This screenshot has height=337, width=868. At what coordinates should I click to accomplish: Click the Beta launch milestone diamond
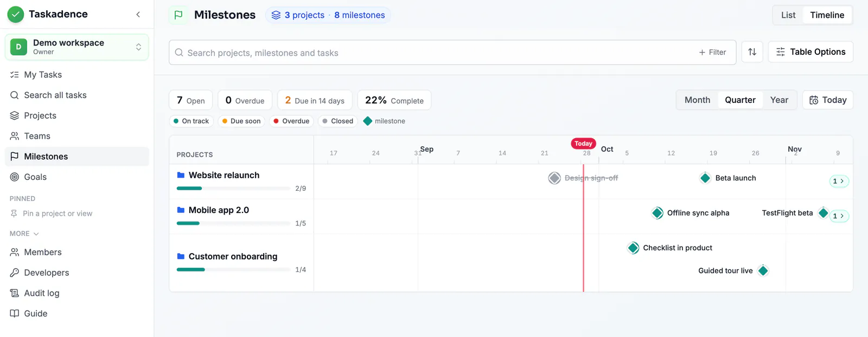(705, 178)
